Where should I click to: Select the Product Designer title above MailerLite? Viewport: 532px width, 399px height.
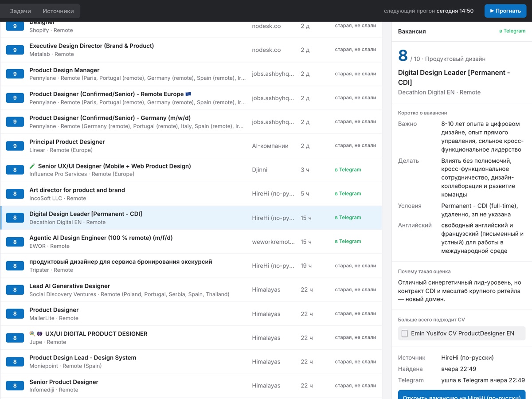pyautogui.click(x=54, y=310)
